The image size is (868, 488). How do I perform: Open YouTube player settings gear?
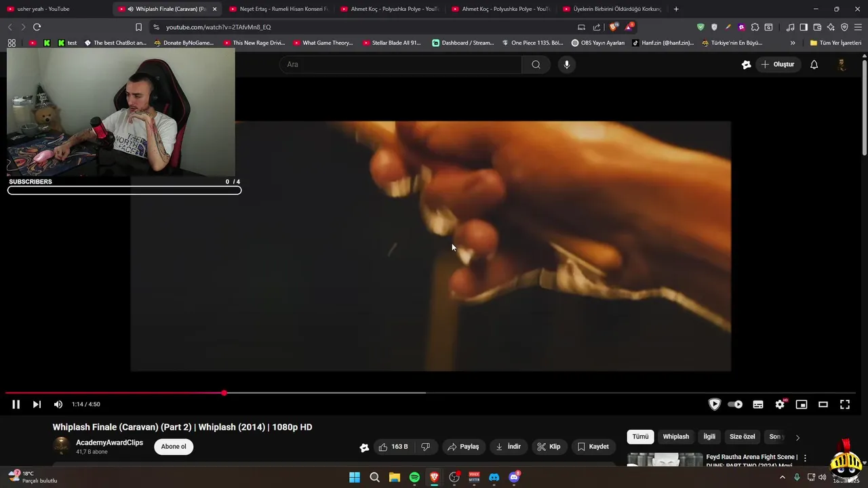pos(780,405)
